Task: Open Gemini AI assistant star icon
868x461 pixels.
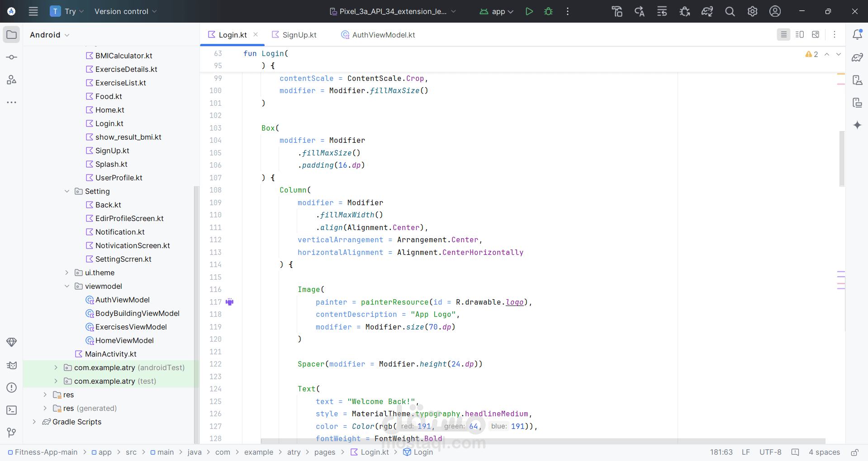Action: point(857,125)
